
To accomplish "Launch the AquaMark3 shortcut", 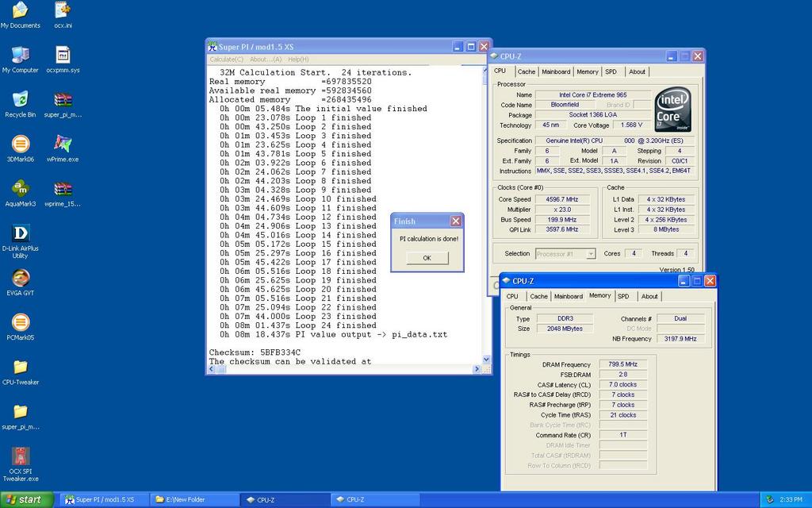I will click(20, 189).
